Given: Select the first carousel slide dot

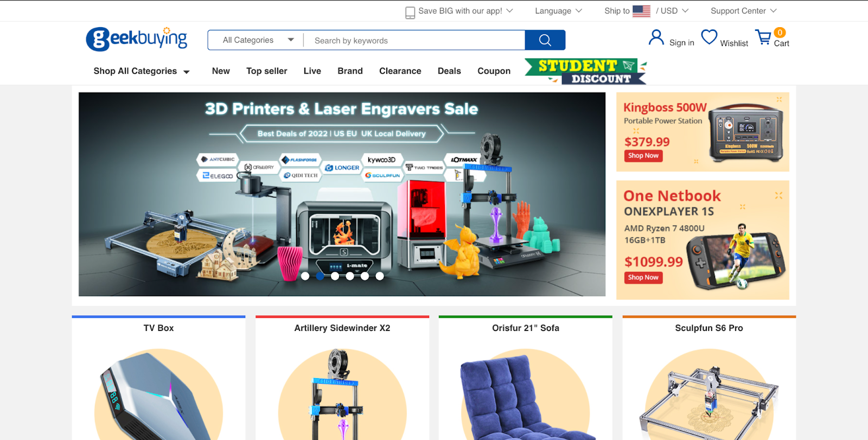Looking at the screenshot, I should click(305, 276).
